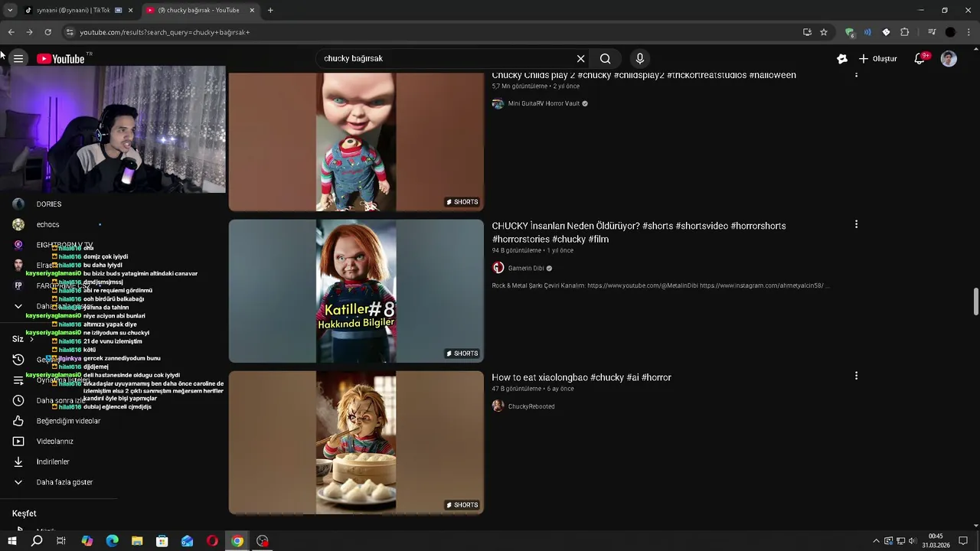Visit ChuckyRebooted channel
The height and width of the screenshot is (551, 980).
(x=531, y=406)
